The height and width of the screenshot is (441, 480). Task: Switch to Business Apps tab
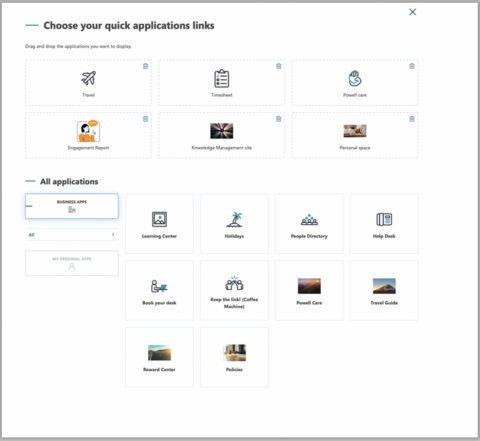click(x=72, y=206)
